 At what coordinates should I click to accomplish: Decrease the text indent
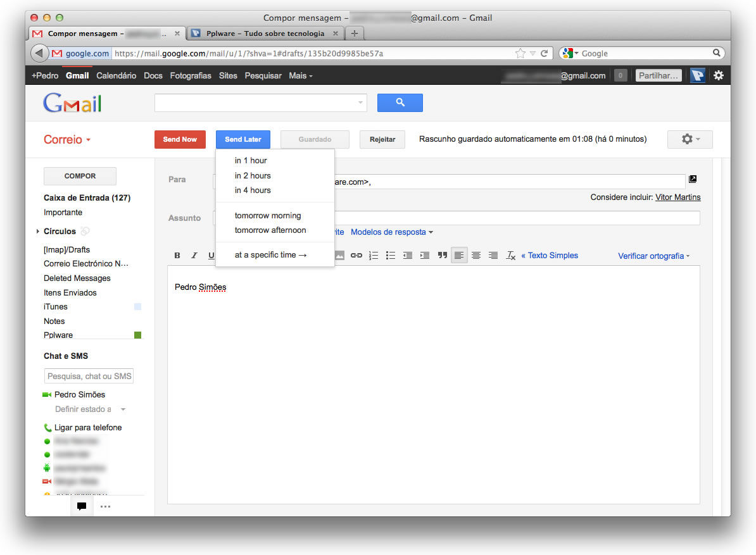408,255
